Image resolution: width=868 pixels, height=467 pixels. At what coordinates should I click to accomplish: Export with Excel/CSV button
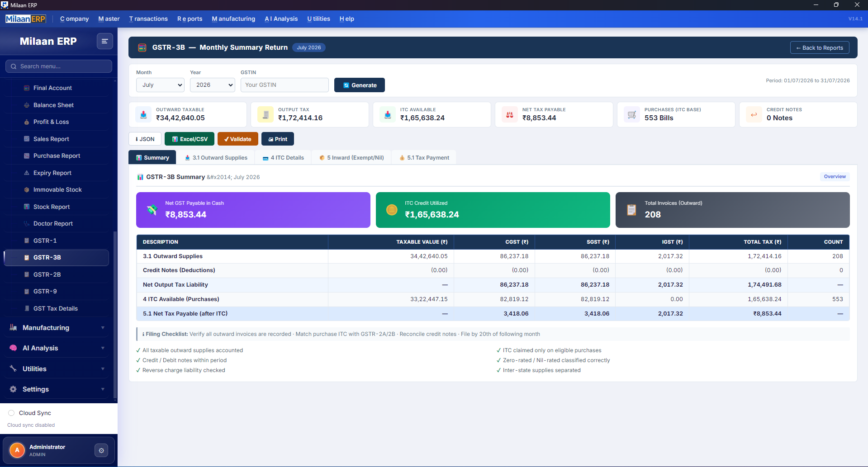pos(190,139)
